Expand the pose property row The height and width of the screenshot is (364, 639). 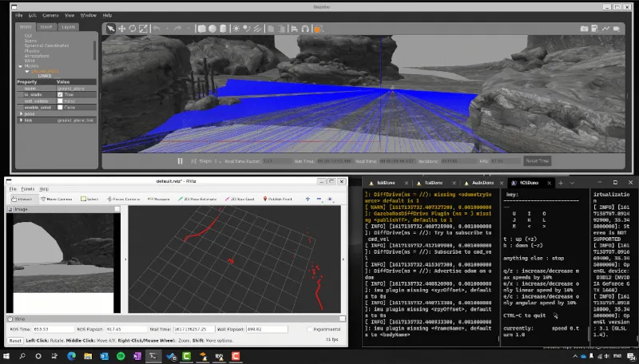20,113
